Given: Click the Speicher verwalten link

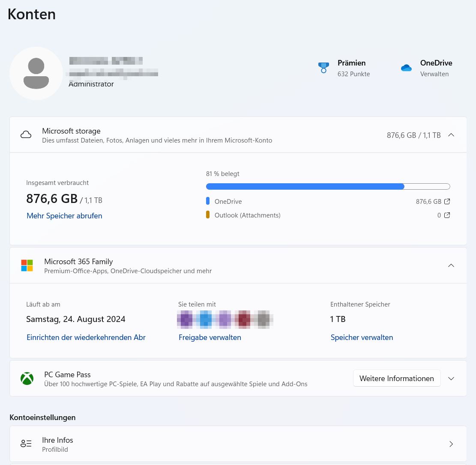Looking at the screenshot, I should 362,337.
